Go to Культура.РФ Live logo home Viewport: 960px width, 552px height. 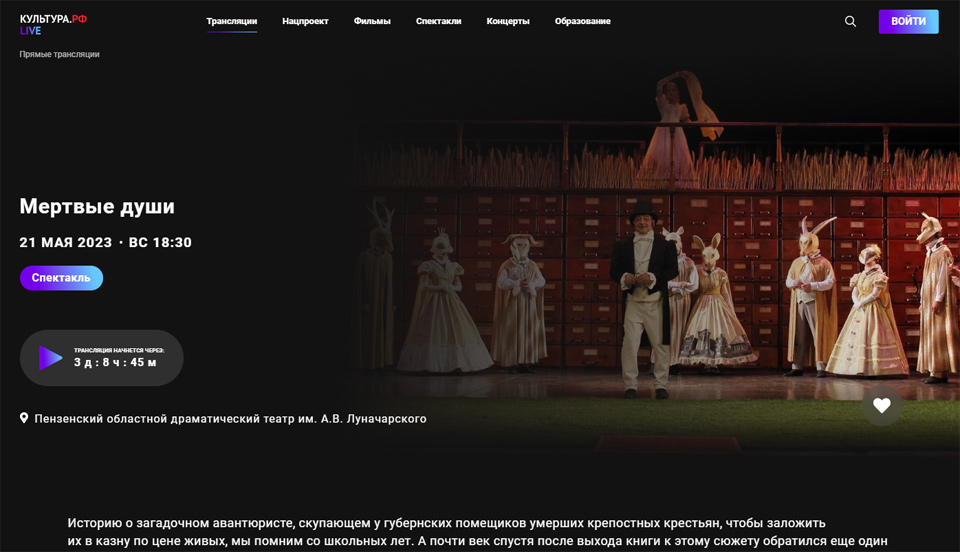(x=53, y=24)
